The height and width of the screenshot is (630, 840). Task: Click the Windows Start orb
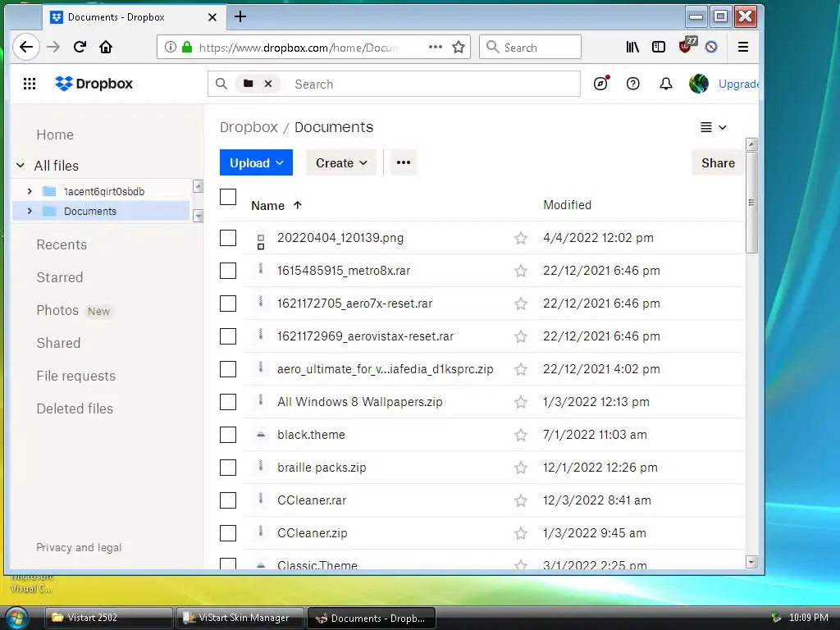tap(16, 619)
